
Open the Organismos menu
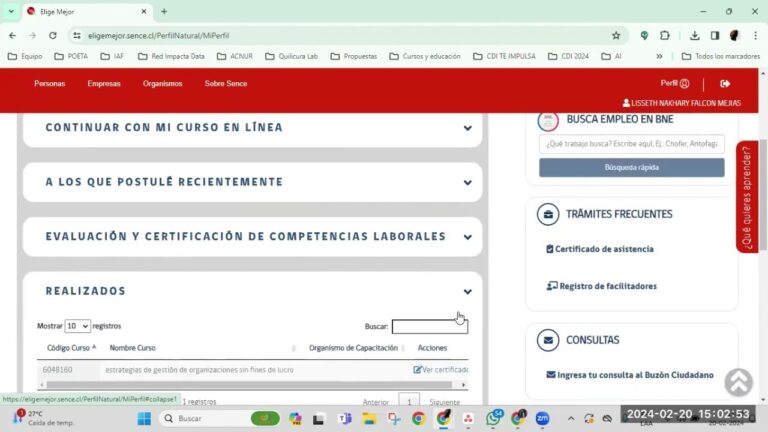click(x=163, y=83)
